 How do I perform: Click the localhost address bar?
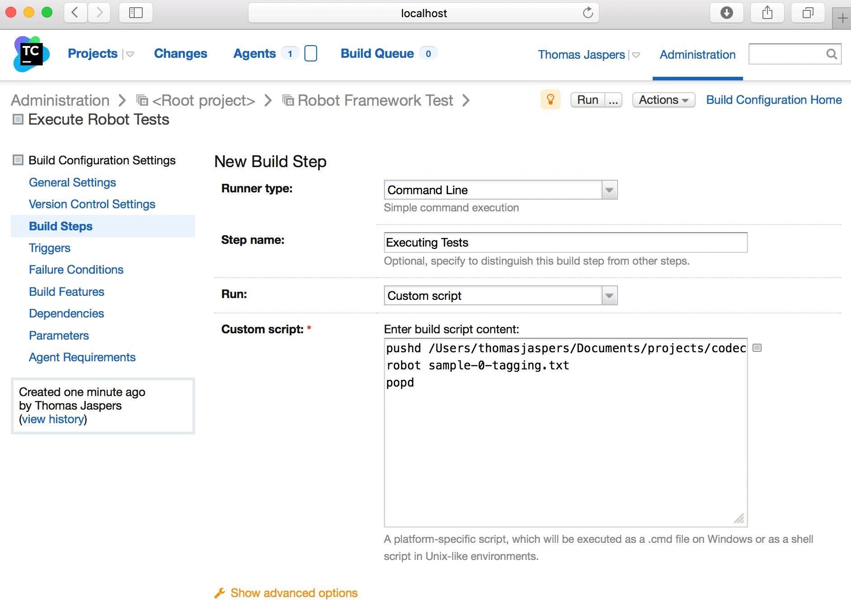tap(424, 13)
